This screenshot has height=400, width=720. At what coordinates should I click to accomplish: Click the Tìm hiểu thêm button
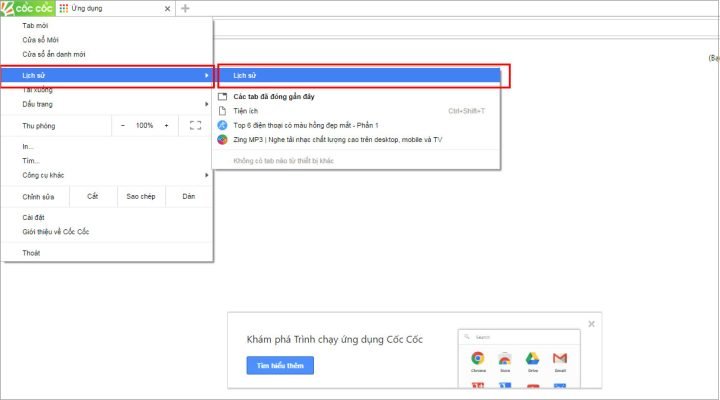pos(280,366)
